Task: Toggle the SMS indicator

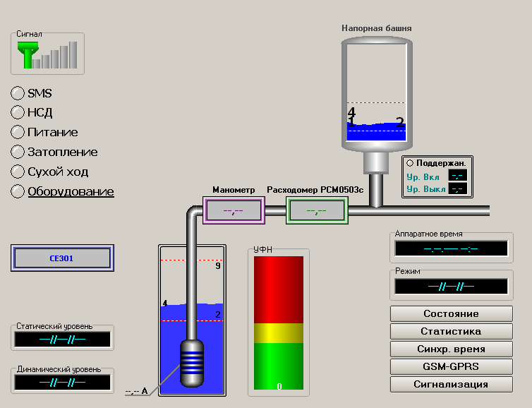Action: pos(18,93)
